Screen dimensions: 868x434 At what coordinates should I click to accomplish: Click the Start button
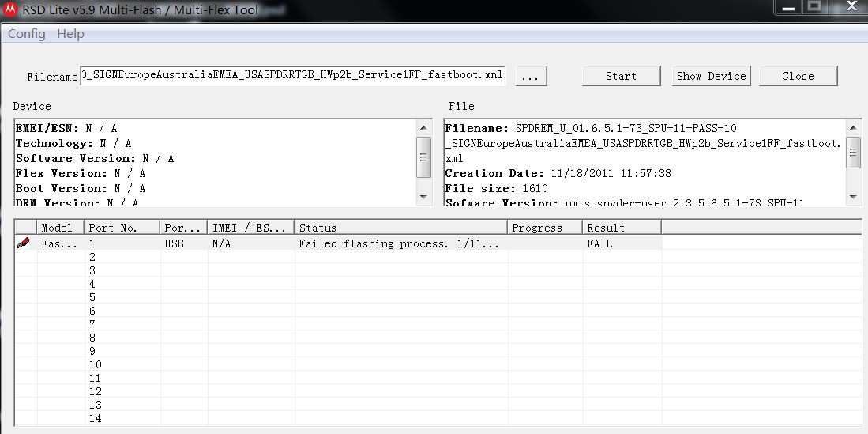(621, 76)
